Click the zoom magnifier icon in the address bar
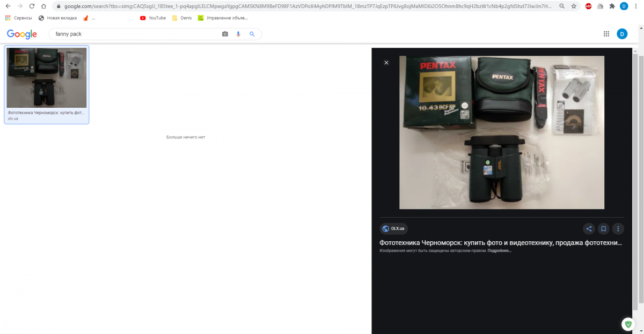Image resolution: width=644 pixels, height=334 pixels. (561, 6)
